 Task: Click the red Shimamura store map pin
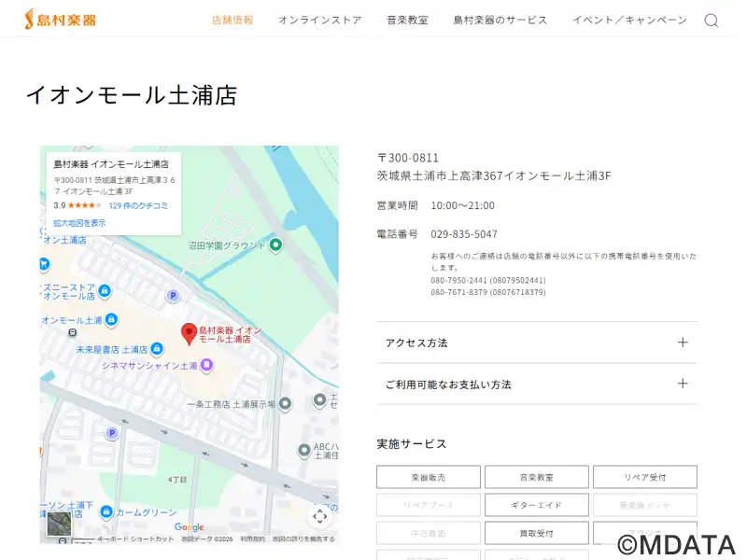point(189,333)
